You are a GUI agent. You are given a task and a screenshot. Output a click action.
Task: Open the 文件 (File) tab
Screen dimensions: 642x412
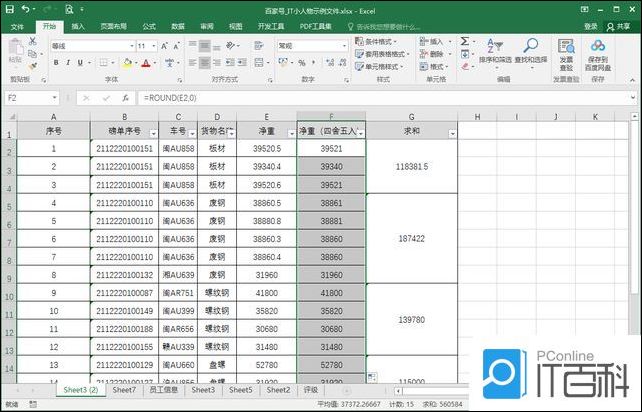pyautogui.click(x=17, y=27)
